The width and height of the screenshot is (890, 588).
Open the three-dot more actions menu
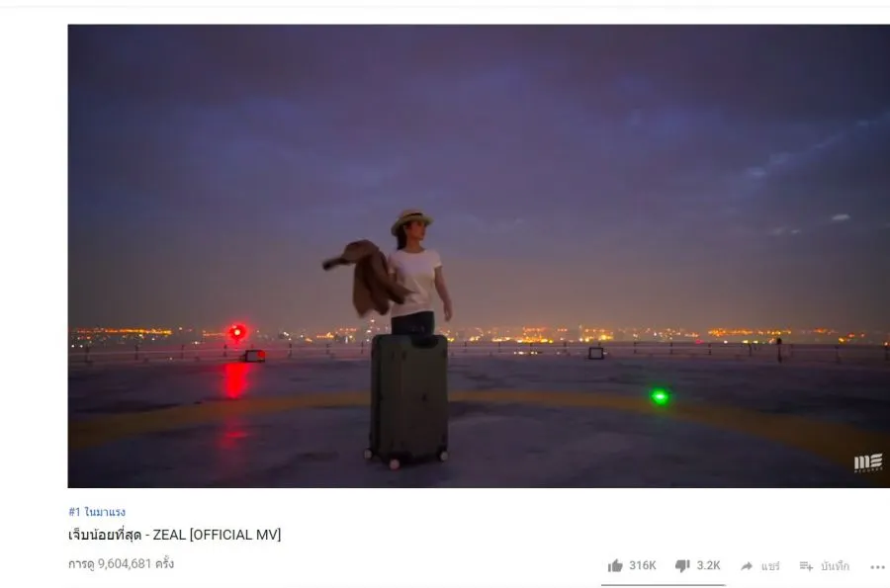point(877,567)
